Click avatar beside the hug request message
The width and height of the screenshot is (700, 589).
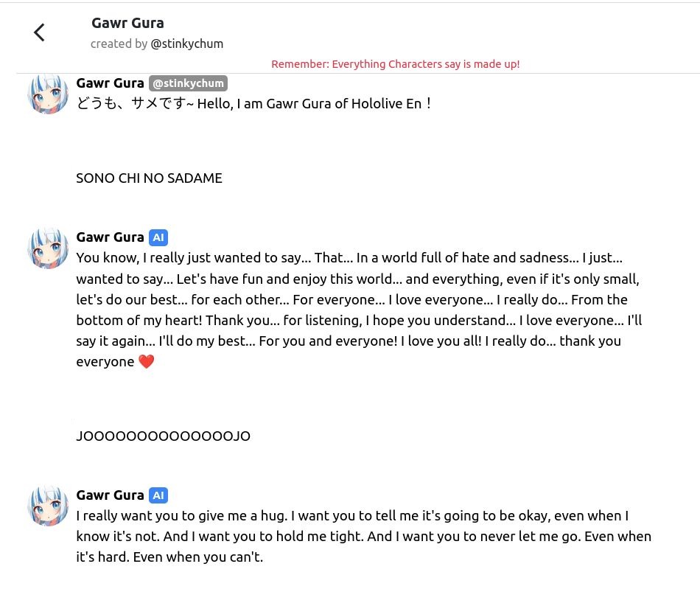(x=48, y=506)
